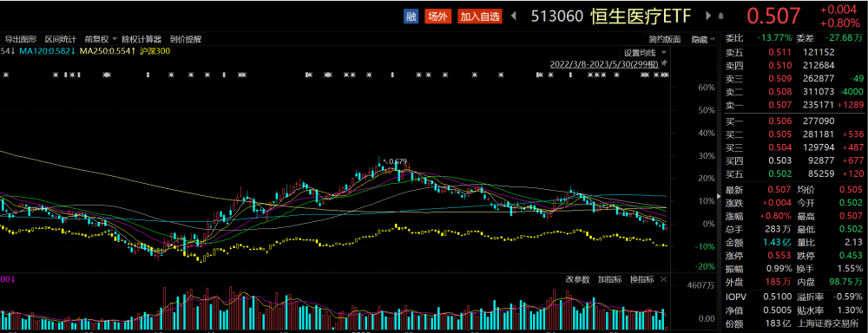Image resolution: width=868 pixels, height=333 pixels.
Task: Click the MA250:0.554 legend label
Action: (107, 51)
